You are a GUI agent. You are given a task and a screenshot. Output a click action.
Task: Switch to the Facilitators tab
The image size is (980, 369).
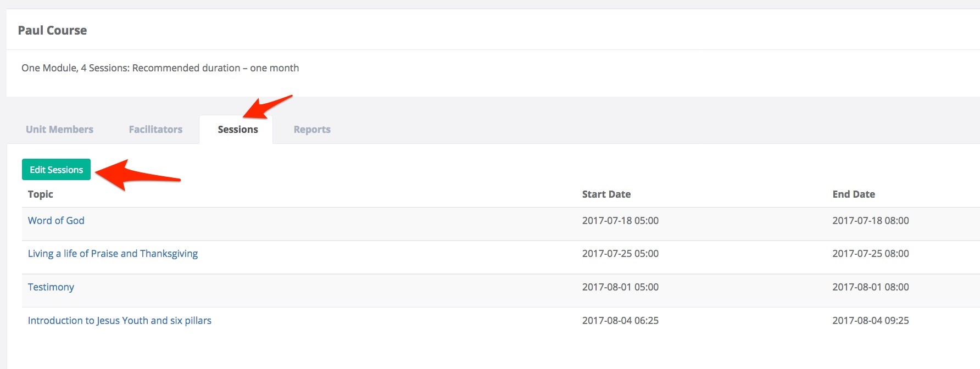click(x=155, y=130)
